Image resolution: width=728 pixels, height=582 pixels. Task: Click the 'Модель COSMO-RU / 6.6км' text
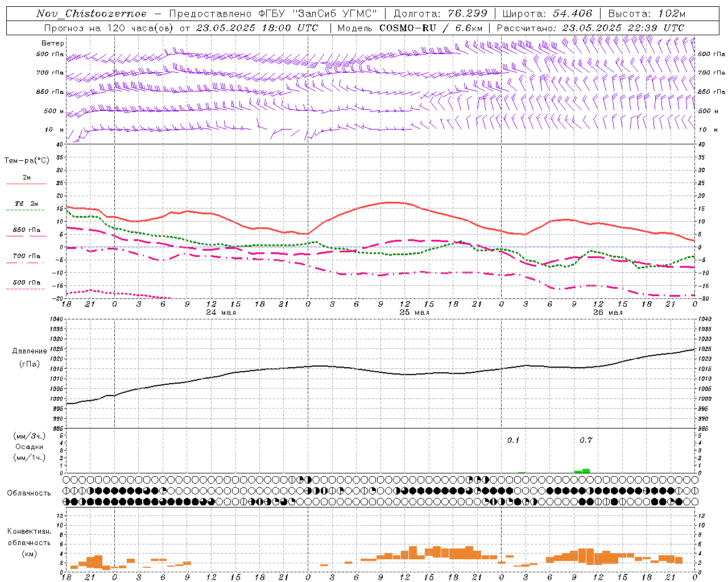click(x=409, y=28)
